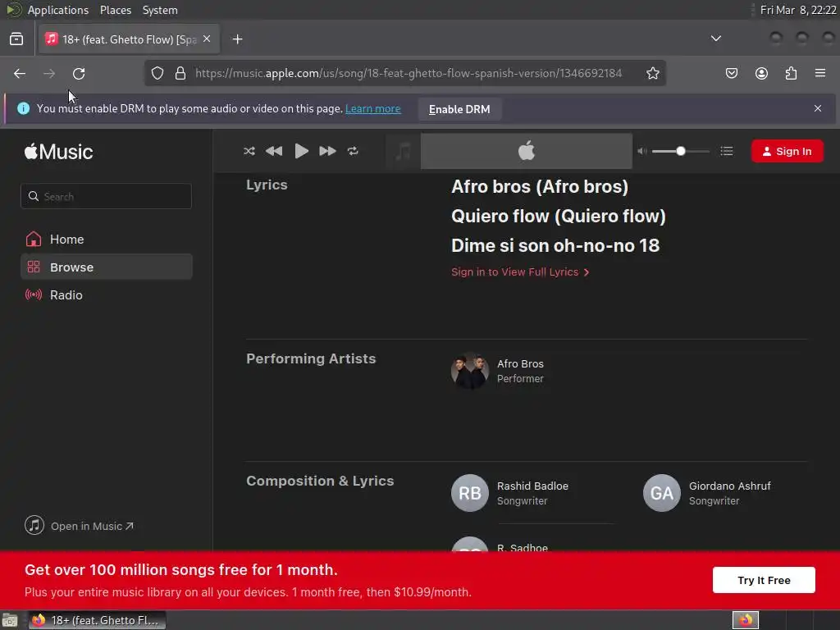Click the Try It Free button
This screenshot has height=630, width=840.
click(x=764, y=580)
